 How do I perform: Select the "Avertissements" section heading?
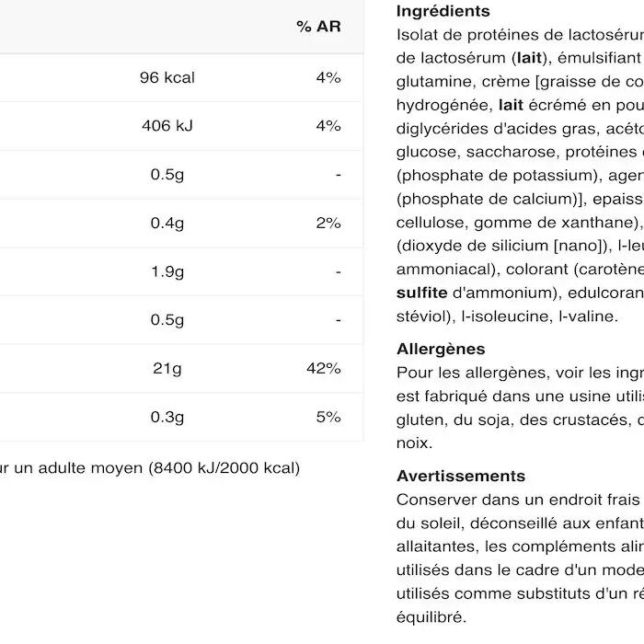click(x=460, y=476)
